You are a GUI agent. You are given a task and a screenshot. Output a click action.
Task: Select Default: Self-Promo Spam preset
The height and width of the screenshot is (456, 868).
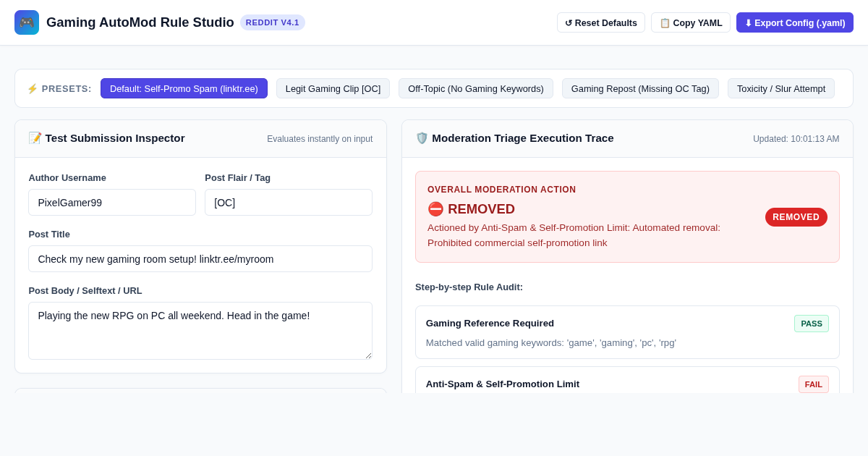pos(184,88)
